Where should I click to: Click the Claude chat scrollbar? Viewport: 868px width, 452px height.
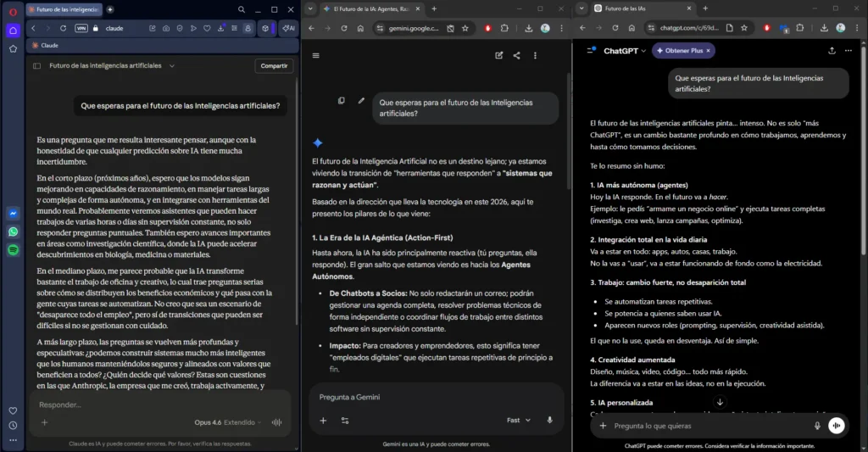pyautogui.click(x=297, y=202)
